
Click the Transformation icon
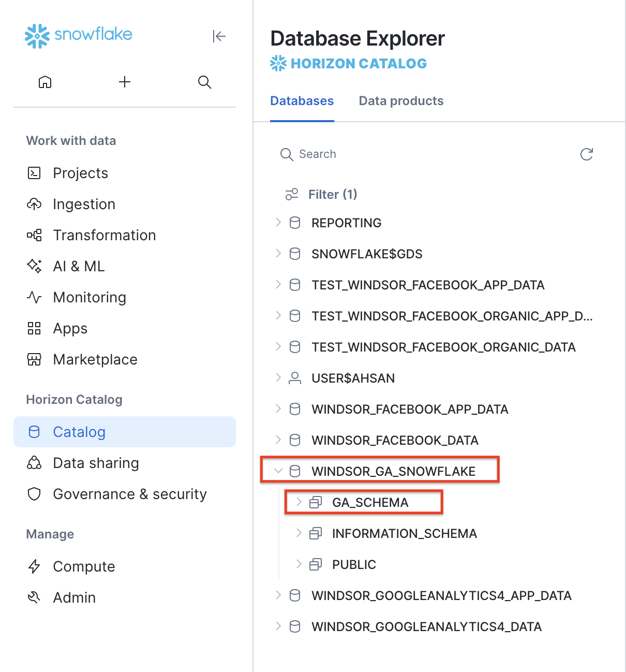tap(34, 235)
